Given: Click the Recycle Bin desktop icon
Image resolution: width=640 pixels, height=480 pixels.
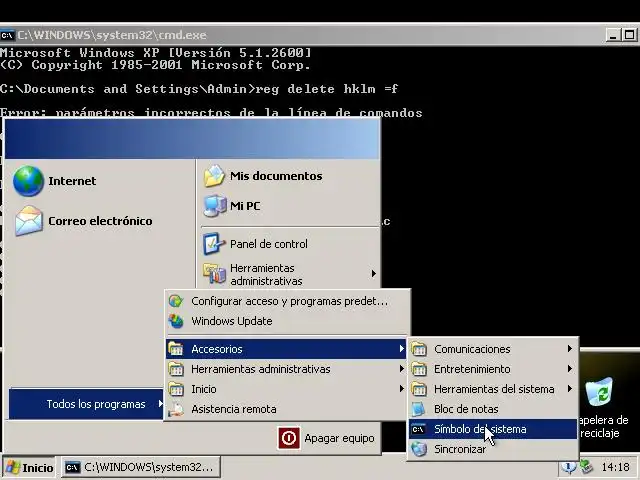Looking at the screenshot, I should coord(599,392).
